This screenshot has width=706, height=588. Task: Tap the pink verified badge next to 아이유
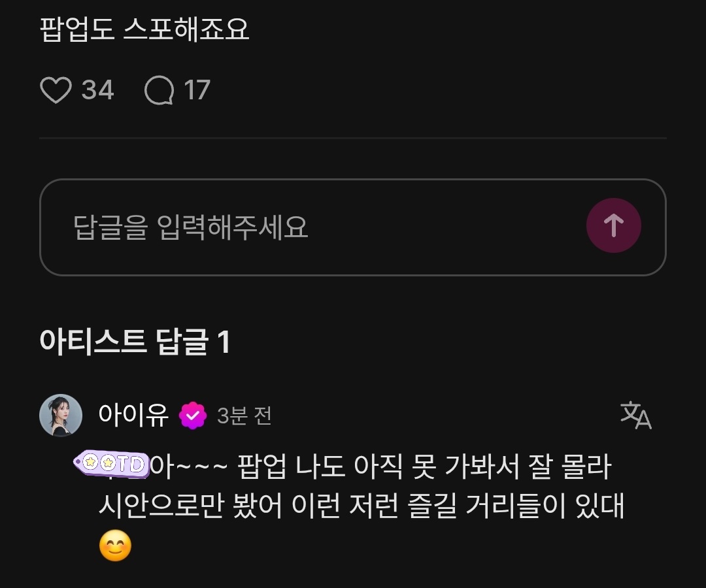pos(193,416)
